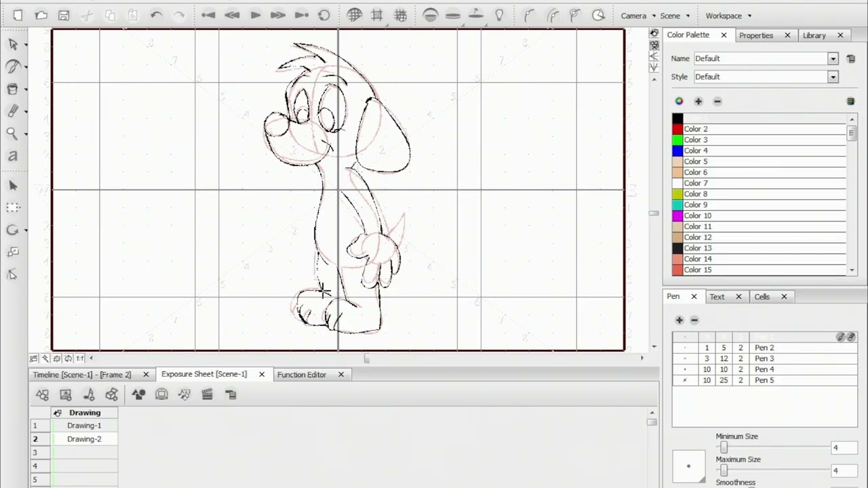Select the black arrow transform tool

13,186
